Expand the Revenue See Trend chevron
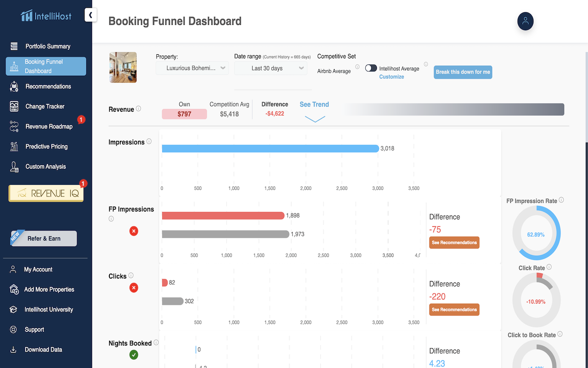 coord(314,117)
